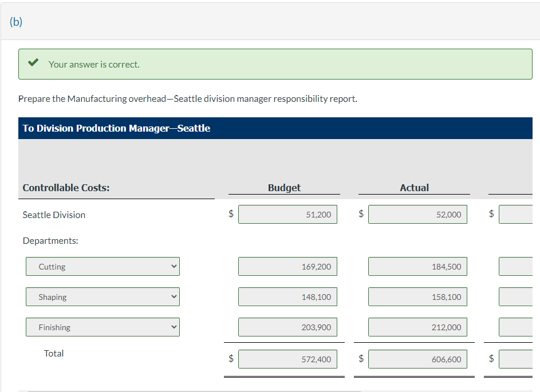
Task: Click the Shaping actual field showing 158,100
Action: 417,296
